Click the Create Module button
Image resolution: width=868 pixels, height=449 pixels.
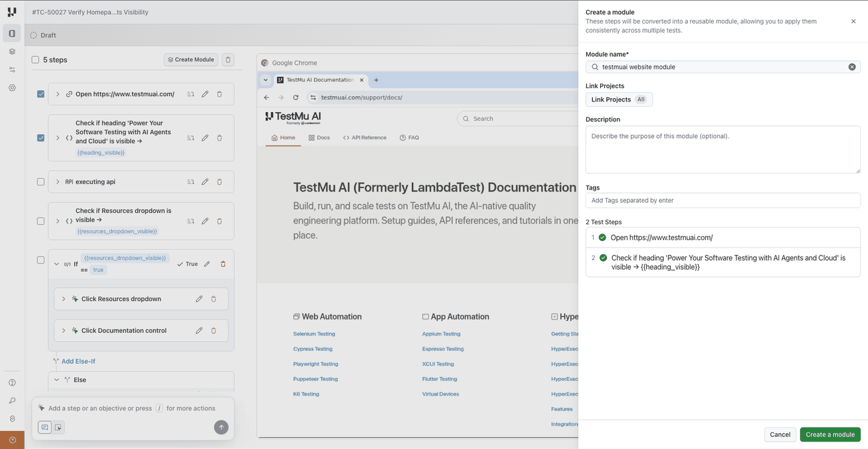[x=191, y=59]
